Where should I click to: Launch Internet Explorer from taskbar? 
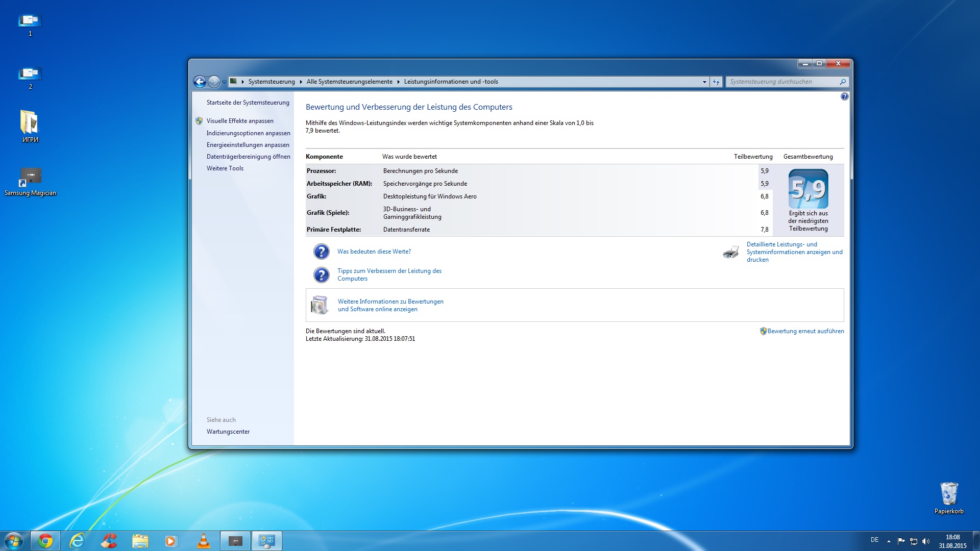coord(77,541)
